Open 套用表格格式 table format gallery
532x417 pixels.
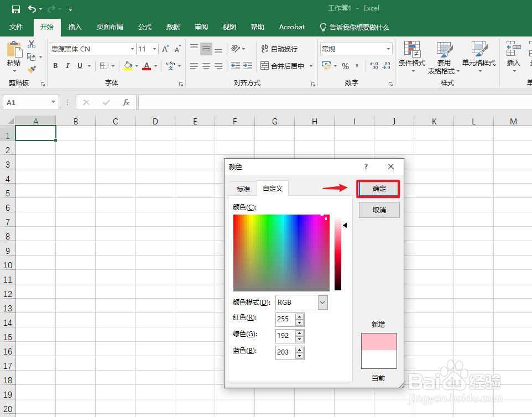click(x=444, y=58)
